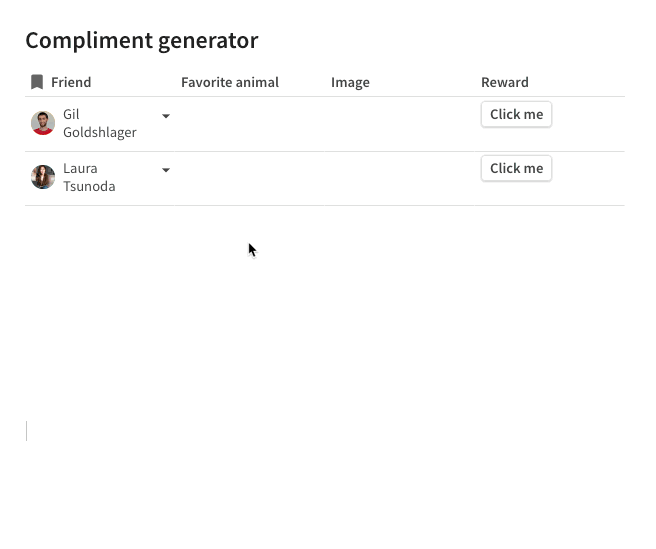Click the bookmark icon beside Friend header

coord(37,82)
